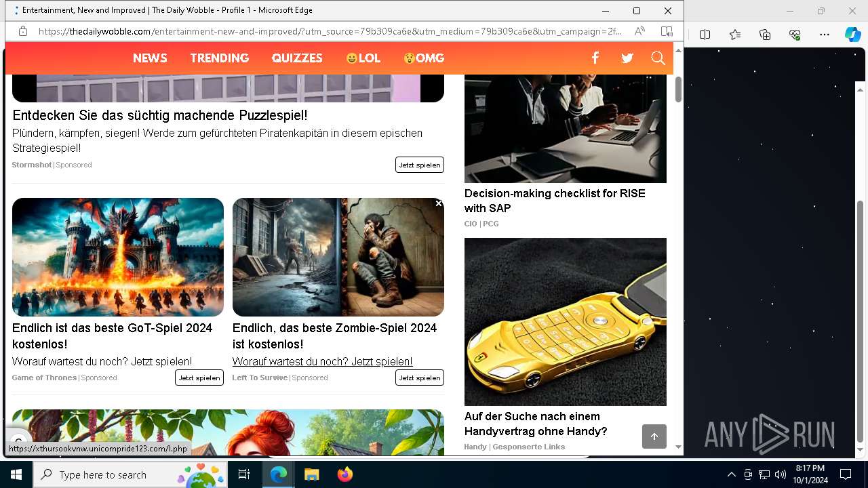The image size is (868, 488).
Task: Click the dragon castle game thumbnail
Action: 118,257
